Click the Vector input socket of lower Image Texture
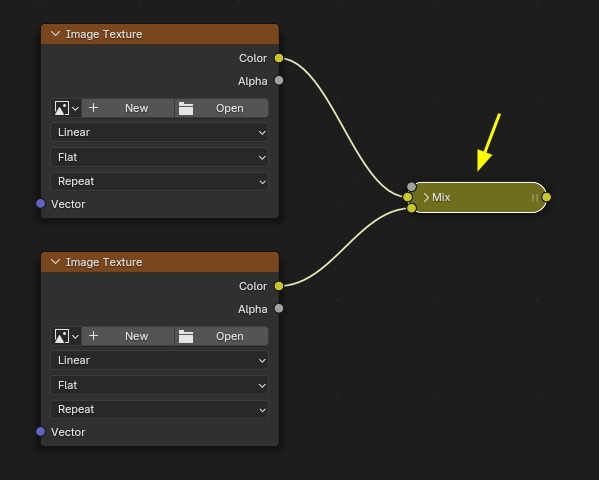This screenshot has width=599, height=480. pos(40,431)
